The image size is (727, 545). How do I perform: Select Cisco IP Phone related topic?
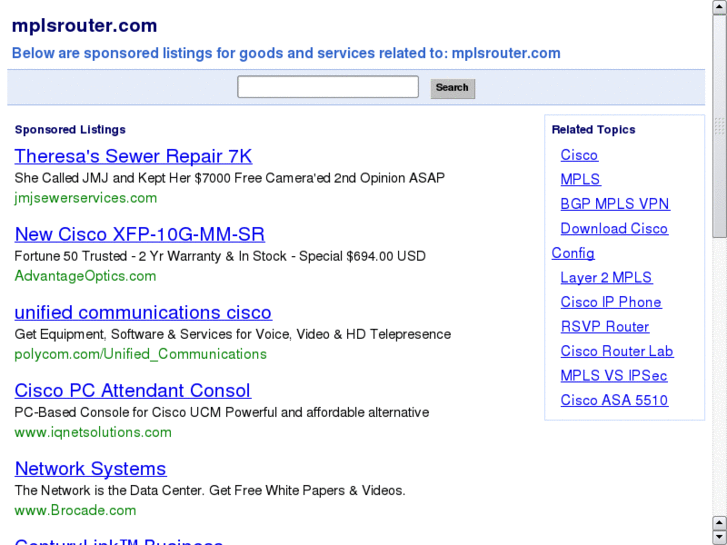tap(611, 302)
